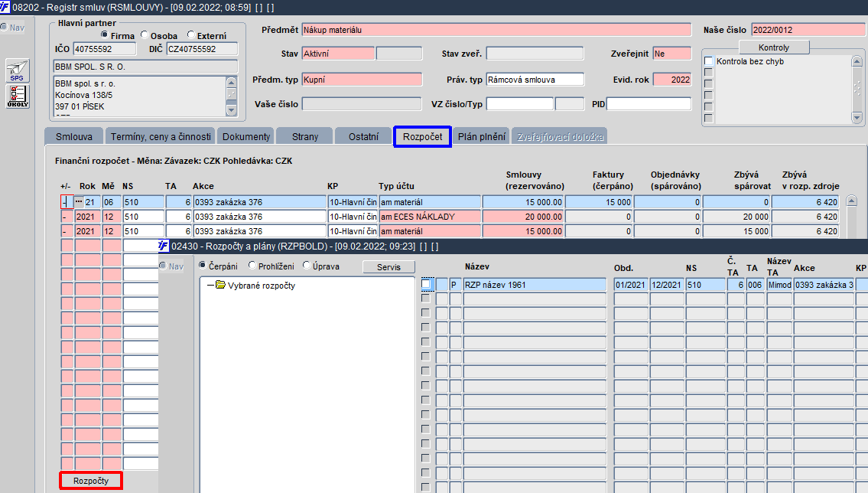Go to the Plán plnění tab
Viewport: 868px width, 493px height.
pos(482,136)
